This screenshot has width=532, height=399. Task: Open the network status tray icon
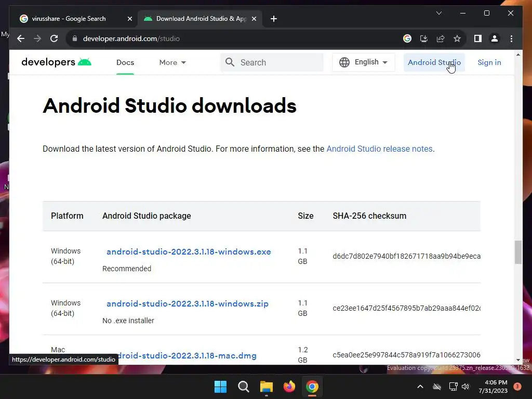point(453,387)
